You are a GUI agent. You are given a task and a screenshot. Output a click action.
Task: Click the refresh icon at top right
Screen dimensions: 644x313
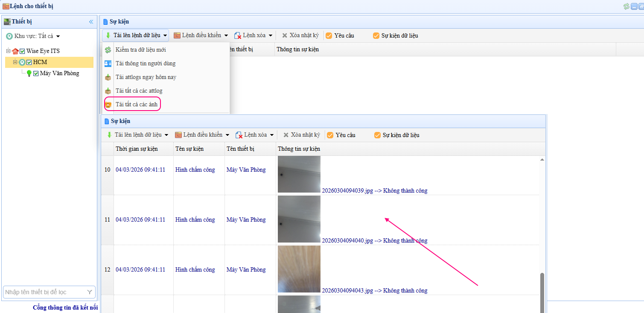pos(626,6)
